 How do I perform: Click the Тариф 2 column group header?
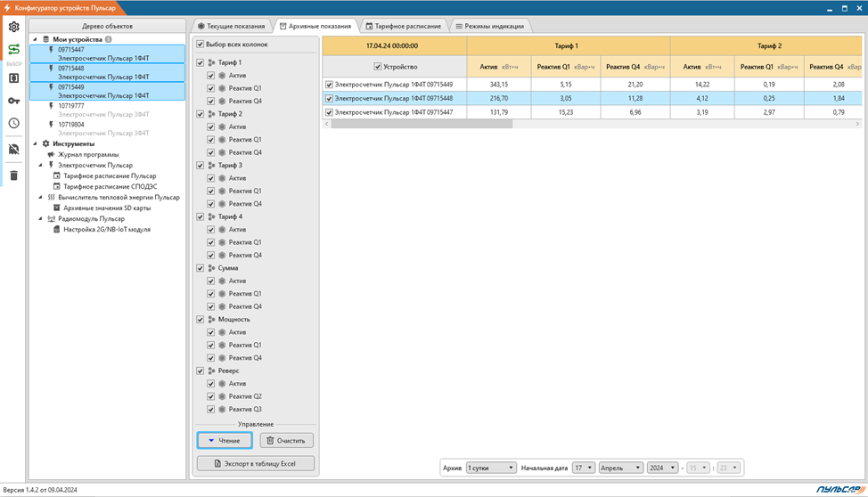click(x=769, y=46)
